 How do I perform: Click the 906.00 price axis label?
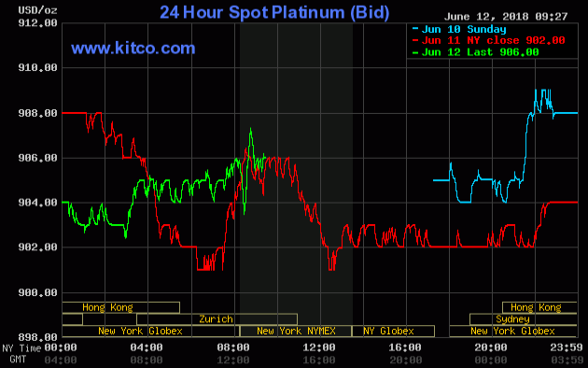(x=37, y=158)
